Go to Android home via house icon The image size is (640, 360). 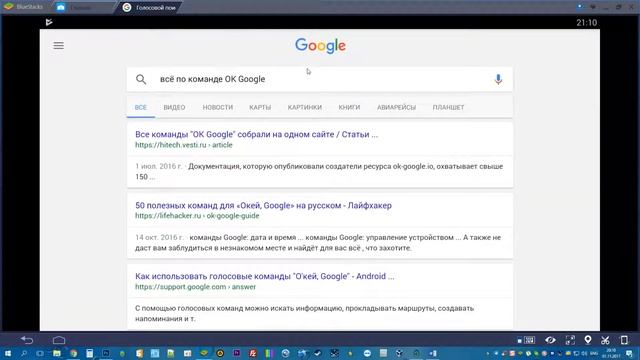59,340
